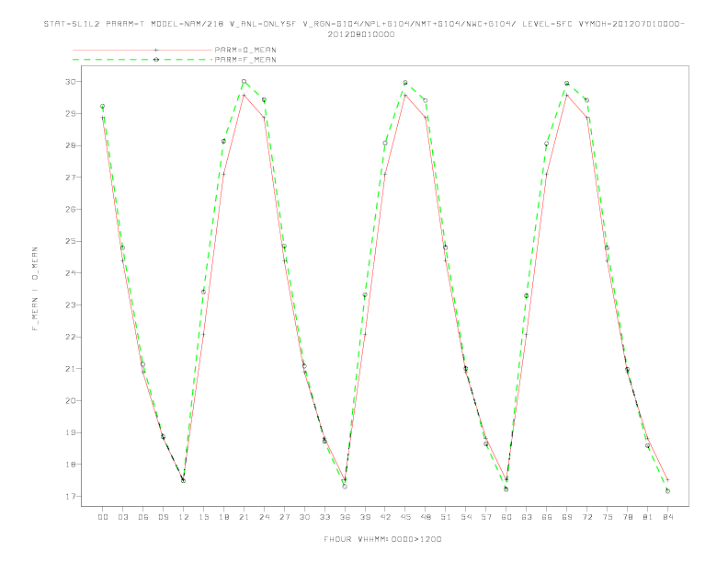Click the y-axis tick label 22
This screenshot has width=728, height=563.
71,337
